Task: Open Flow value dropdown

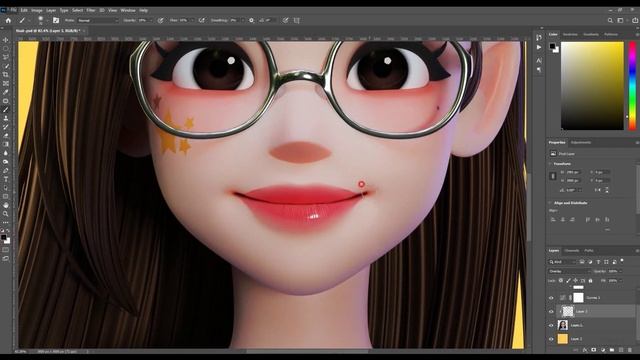Action: click(192, 20)
